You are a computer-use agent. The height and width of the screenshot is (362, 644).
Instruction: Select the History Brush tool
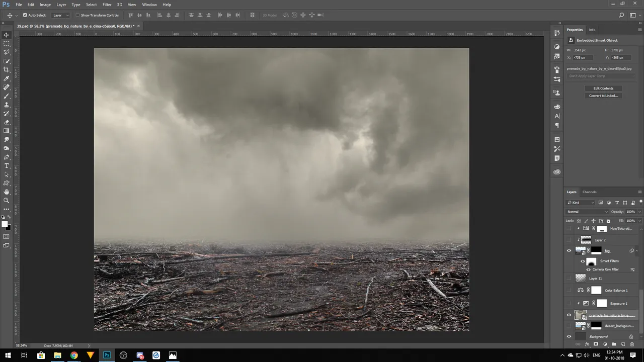pyautogui.click(x=7, y=113)
